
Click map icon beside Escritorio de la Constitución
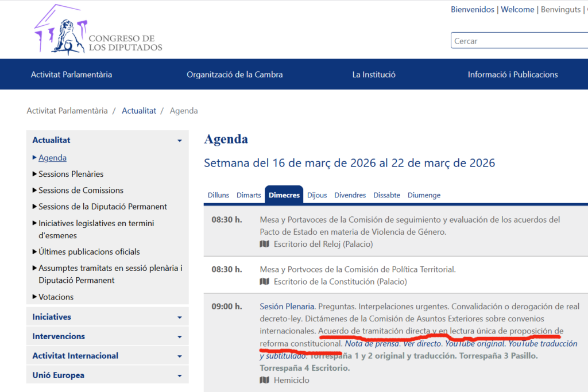[x=264, y=281]
